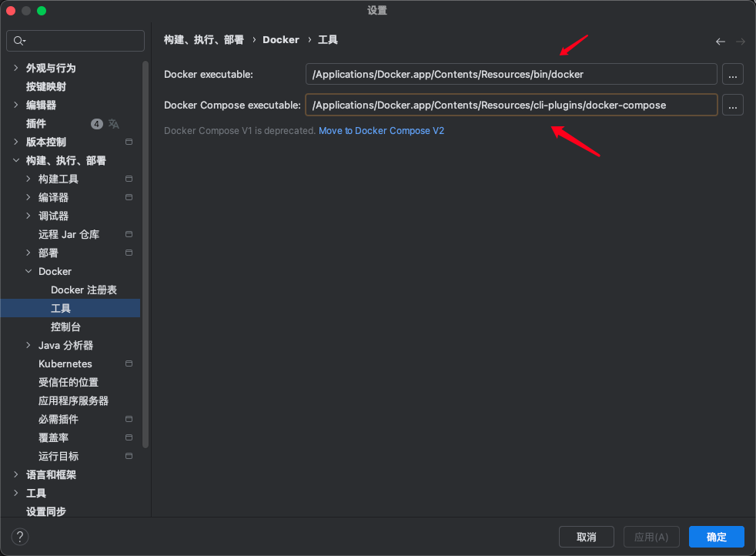Select Docker 注册表 in the tree

(x=84, y=290)
